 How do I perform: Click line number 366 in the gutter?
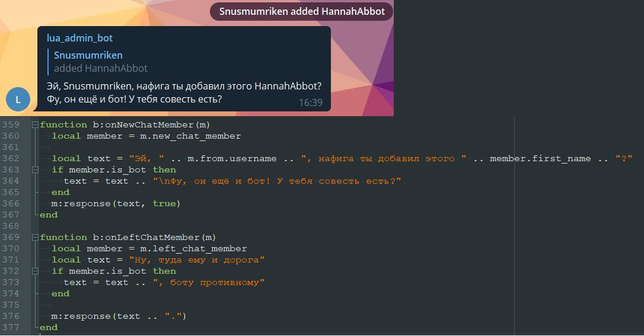point(11,203)
